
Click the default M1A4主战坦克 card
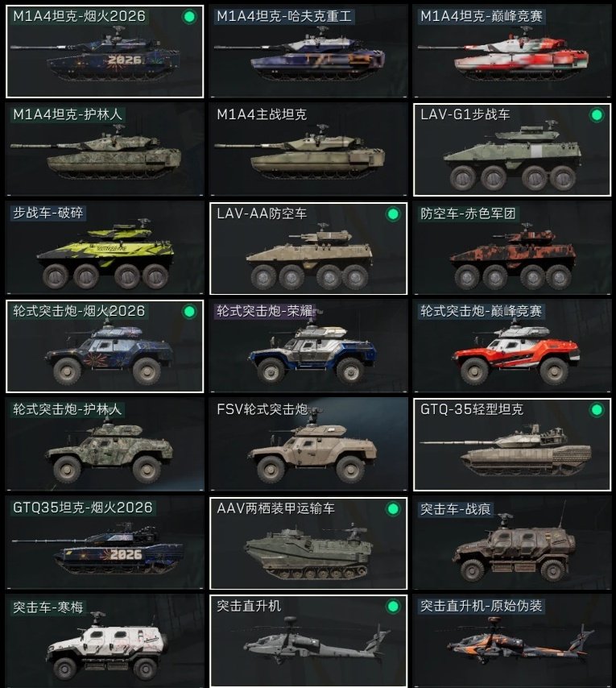[308, 150]
